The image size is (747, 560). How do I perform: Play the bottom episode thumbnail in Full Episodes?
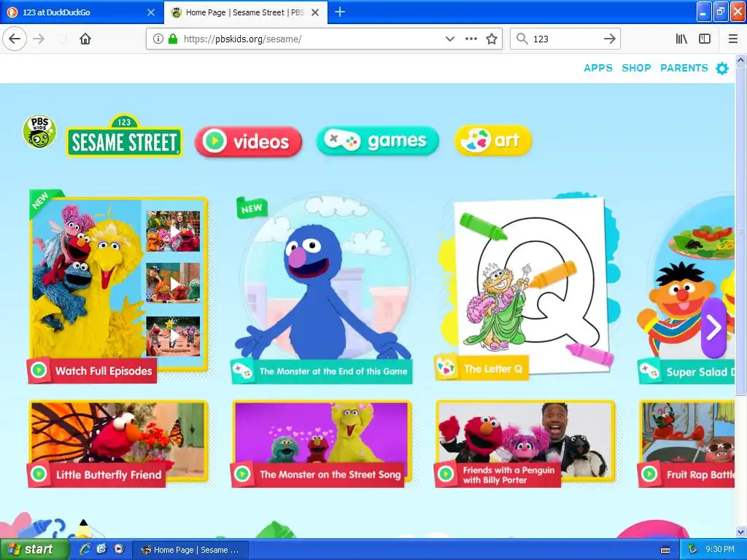pyautogui.click(x=173, y=336)
